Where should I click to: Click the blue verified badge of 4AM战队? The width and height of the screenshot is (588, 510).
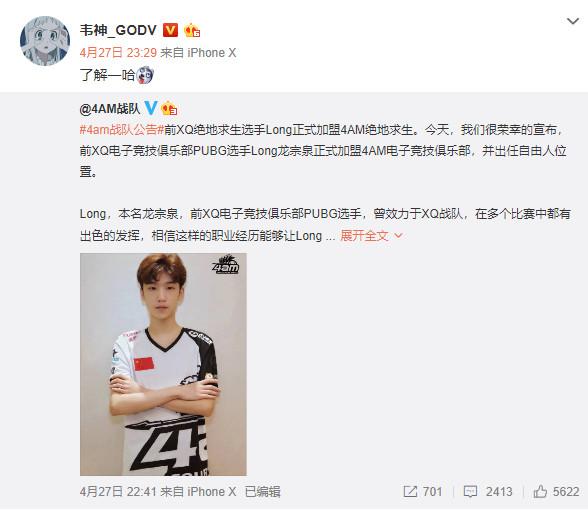tap(151, 108)
